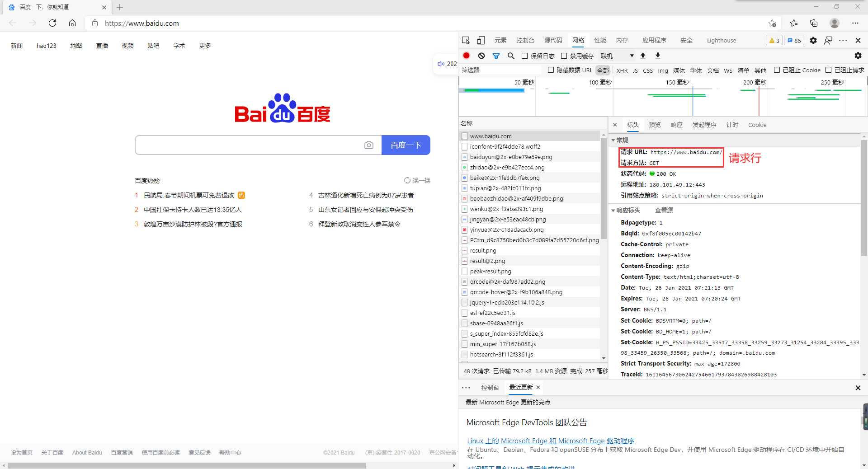Open DevTools customize three-dots menu
Screen dimensions: 868x469
tap(843, 40)
